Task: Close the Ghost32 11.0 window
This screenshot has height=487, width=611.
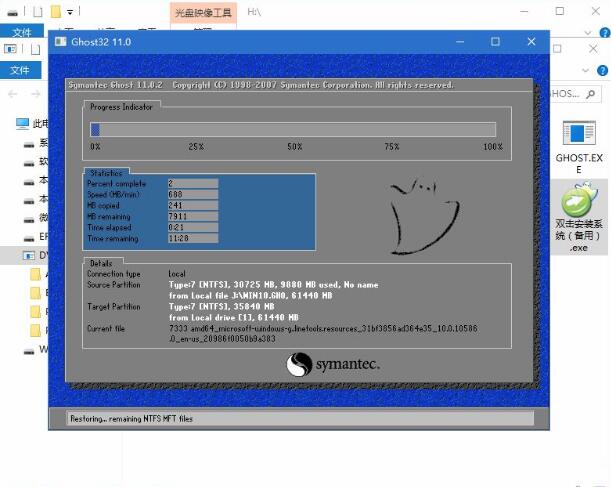Action: (x=530, y=42)
